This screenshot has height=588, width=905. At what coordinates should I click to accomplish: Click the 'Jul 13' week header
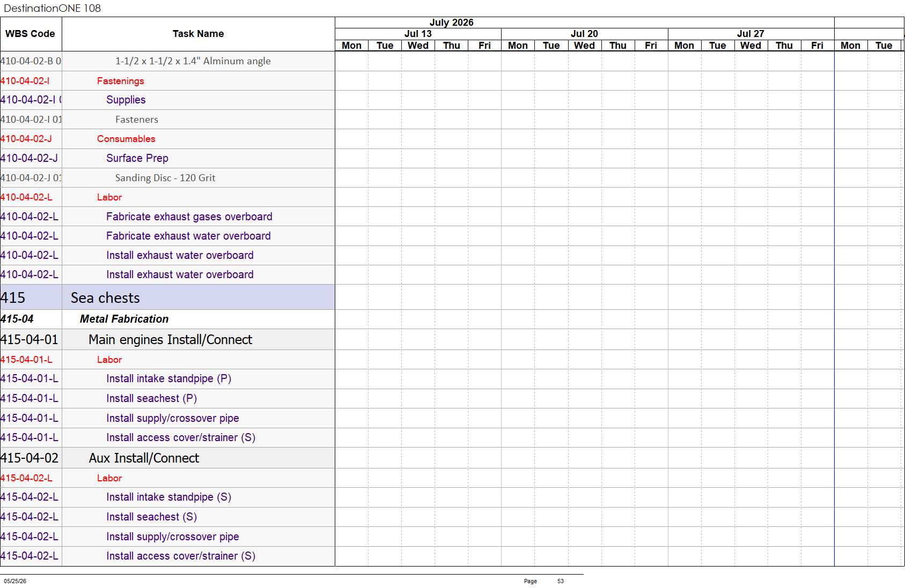[x=418, y=34]
